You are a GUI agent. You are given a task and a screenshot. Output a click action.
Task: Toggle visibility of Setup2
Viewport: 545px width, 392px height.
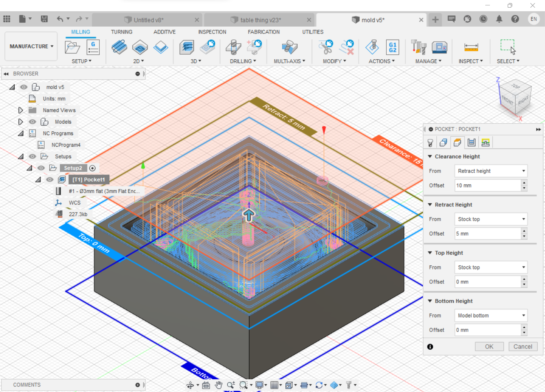pyautogui.click(x=41, y=168)
